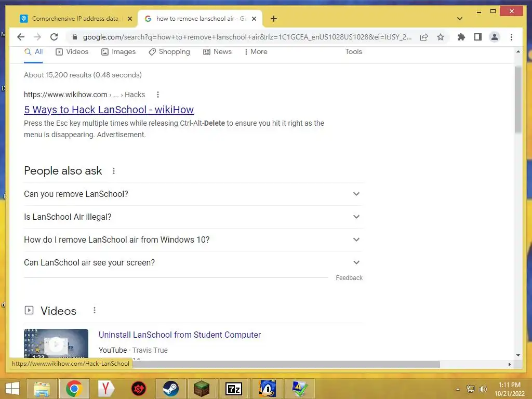
Task: Open the green checkmark taskbar app
Action: tap(300, 389)
